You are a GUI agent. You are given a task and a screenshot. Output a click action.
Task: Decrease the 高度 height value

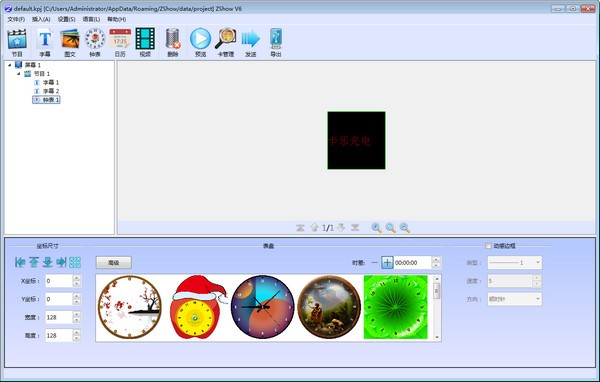77,338
